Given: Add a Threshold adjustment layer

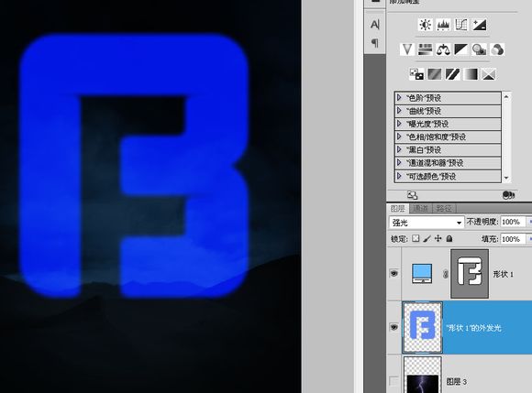Looking at the screenshot, I should pos(452,74).
